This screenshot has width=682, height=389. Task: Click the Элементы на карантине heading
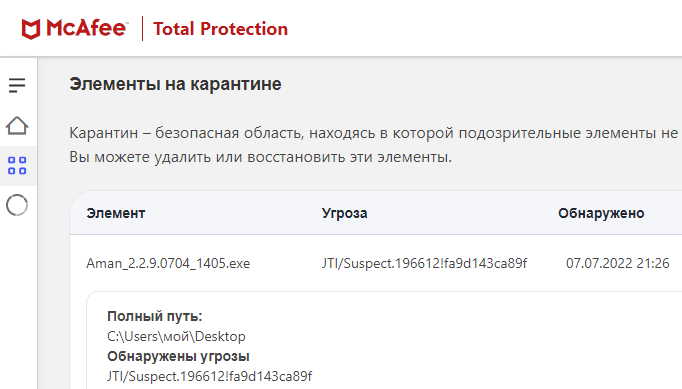click(175, 84)
